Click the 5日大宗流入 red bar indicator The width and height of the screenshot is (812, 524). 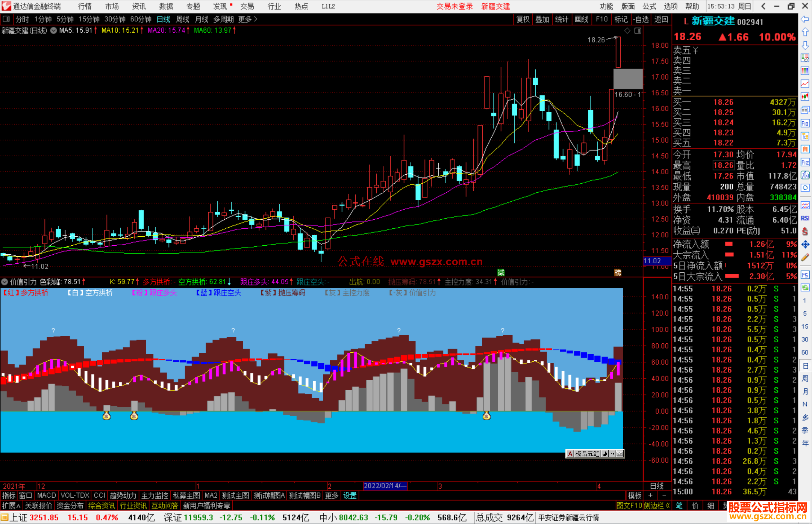point(732,276)
